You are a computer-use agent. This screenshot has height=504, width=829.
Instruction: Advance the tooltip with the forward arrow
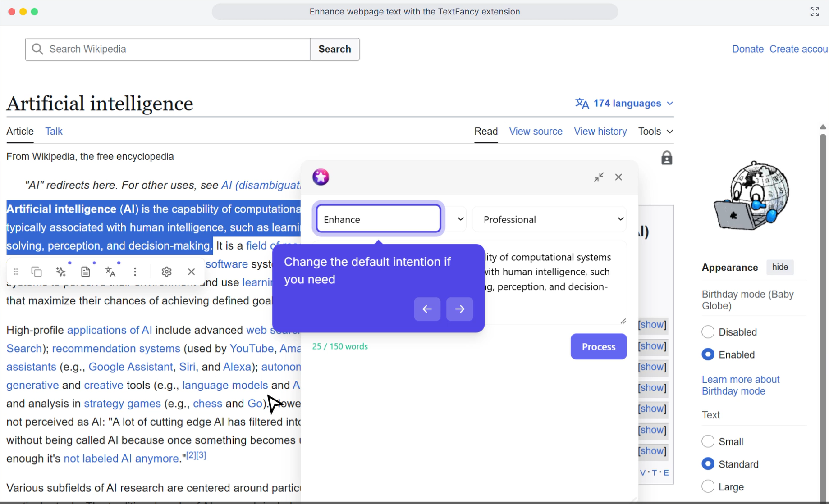pos(459,309)
